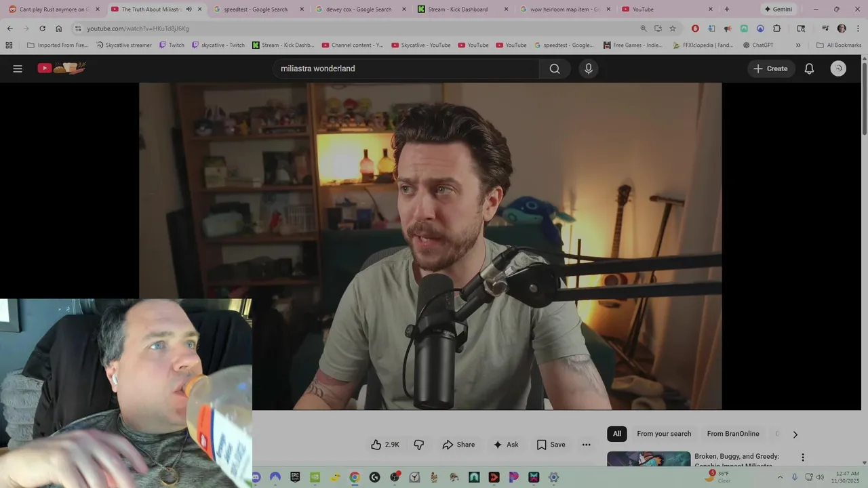Viewport: 868px width, 488px height.
Task: Click the Create button
Action: click(771, 68)
